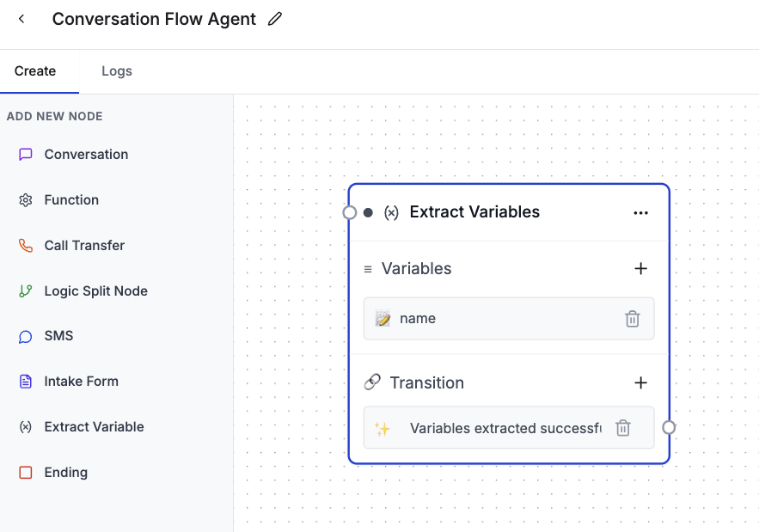Click the Function gear icon
Screen dimensions: 759x532
[x=25, y=200]
